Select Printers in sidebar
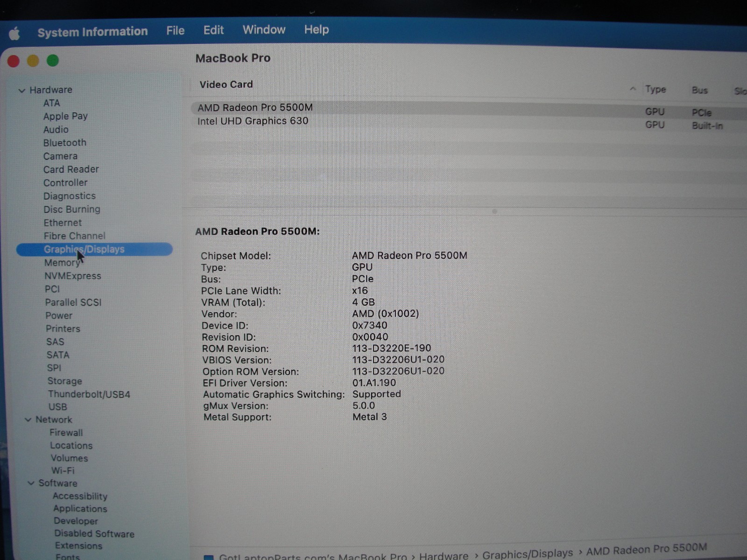 (63, 329)
